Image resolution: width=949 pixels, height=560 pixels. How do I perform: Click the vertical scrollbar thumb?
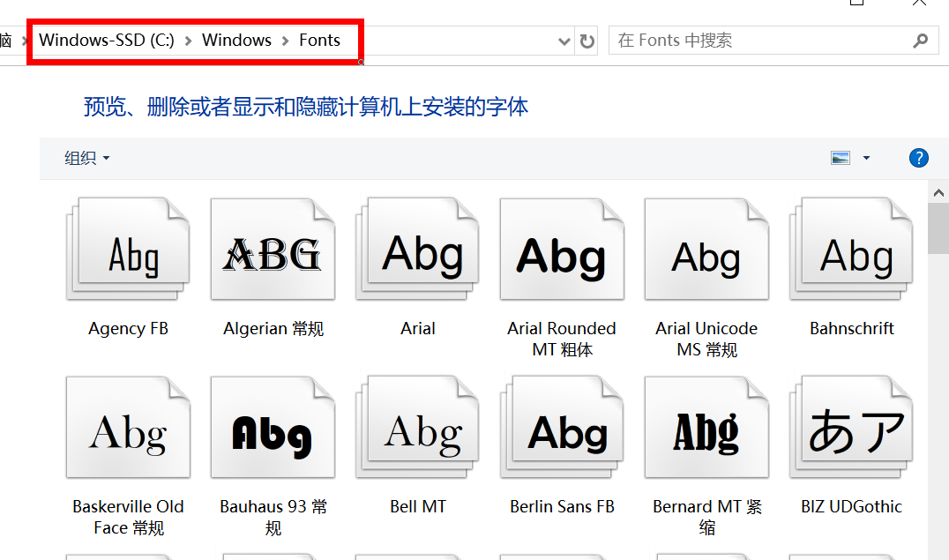tap(938, 228)
